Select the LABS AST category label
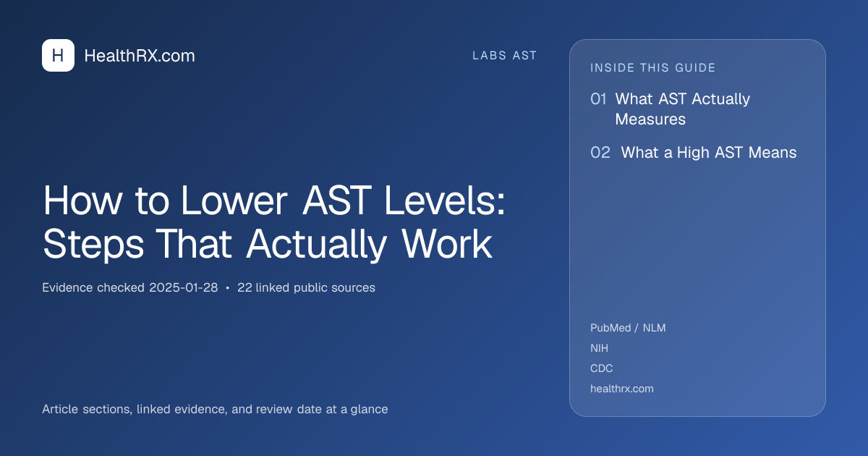The height and width of the screenshot is (456, 868). pyautogui.click(x=505, y=56)
